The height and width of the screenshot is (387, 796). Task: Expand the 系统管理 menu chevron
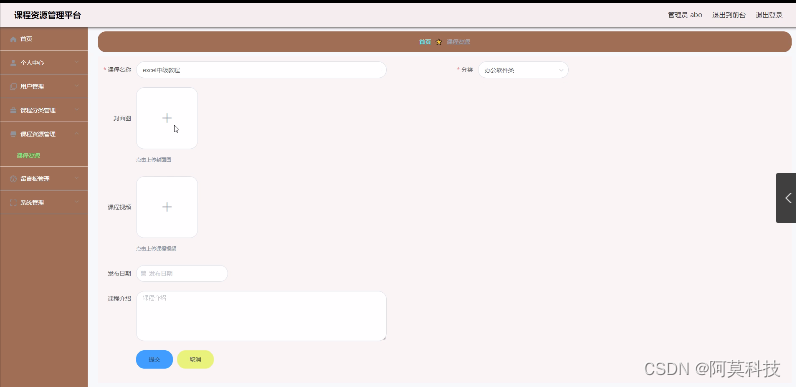77,202
